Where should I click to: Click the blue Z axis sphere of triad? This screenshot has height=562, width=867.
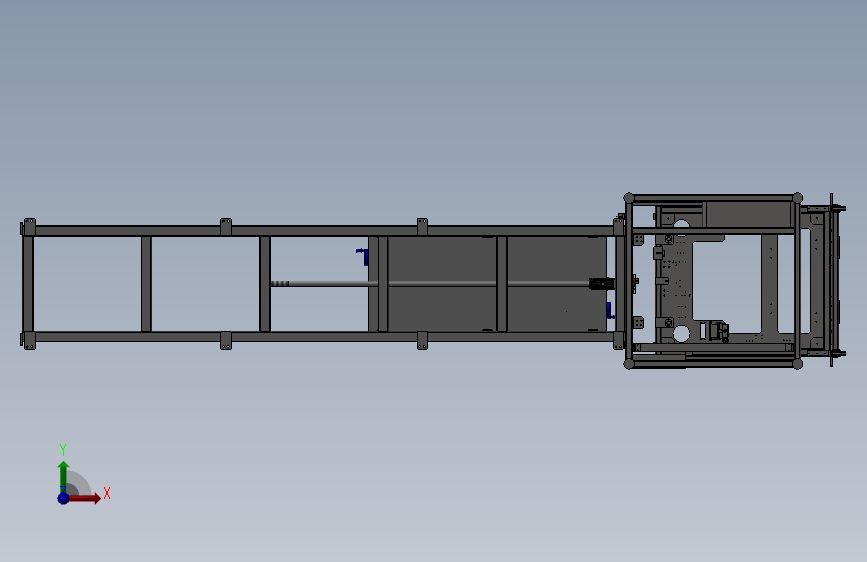(64, 498)
